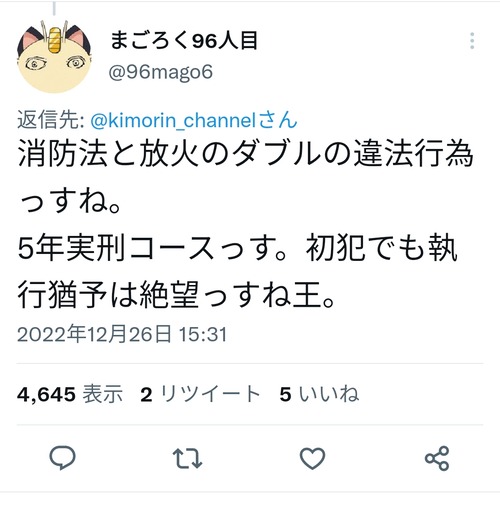Click the tweet line starting with 5年実刑コース
This screenshot has width=500, height=507.
pyautogui.click(x=238, y=248)
